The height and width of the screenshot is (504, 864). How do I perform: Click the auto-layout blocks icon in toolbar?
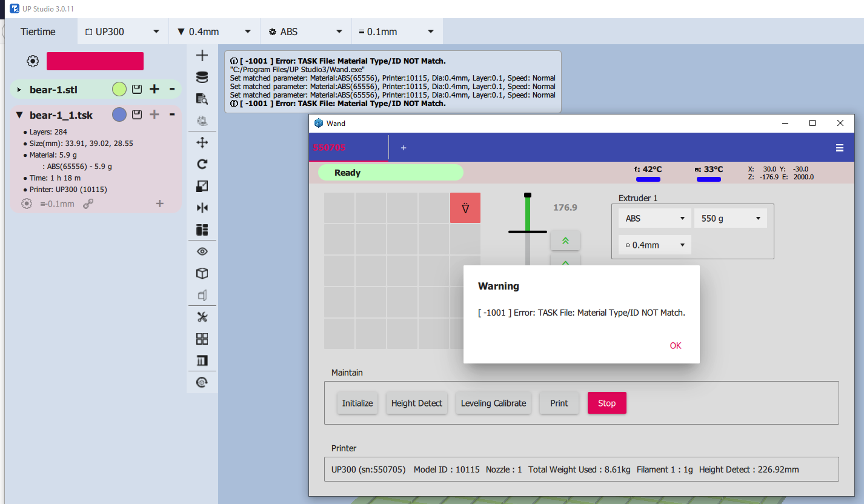coord(202,230)
